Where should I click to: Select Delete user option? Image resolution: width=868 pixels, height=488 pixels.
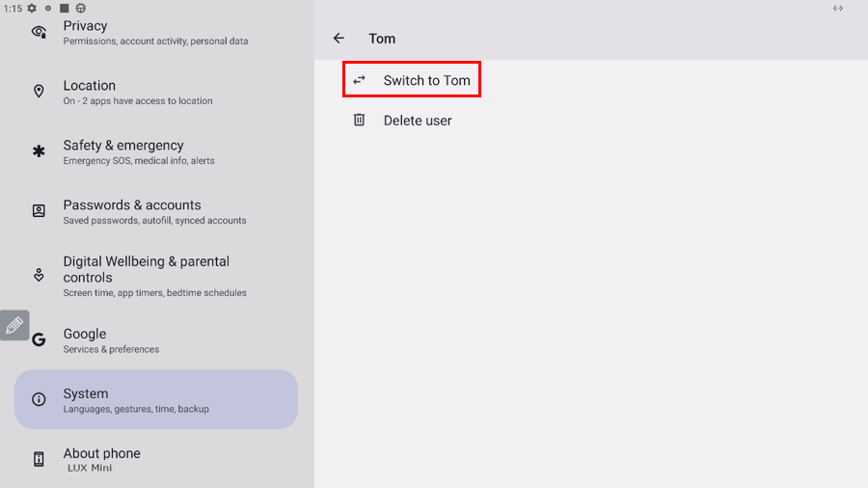point(418,121)
